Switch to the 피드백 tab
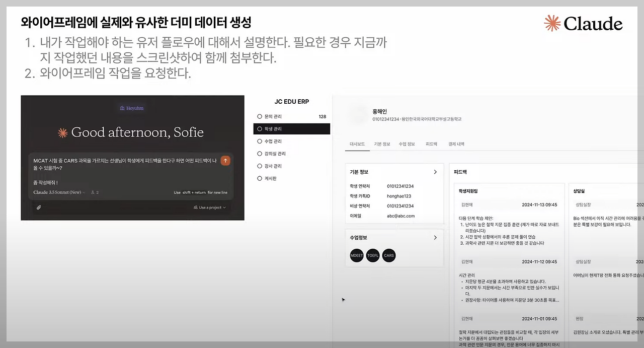This screenshot has width=644, height=348. point(432,144)
